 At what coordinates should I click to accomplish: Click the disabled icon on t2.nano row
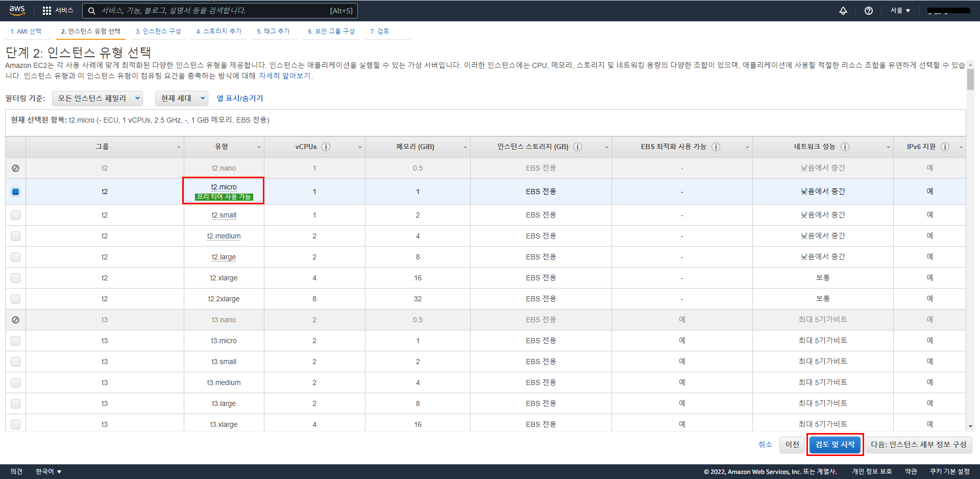click(x=15, y=168)
